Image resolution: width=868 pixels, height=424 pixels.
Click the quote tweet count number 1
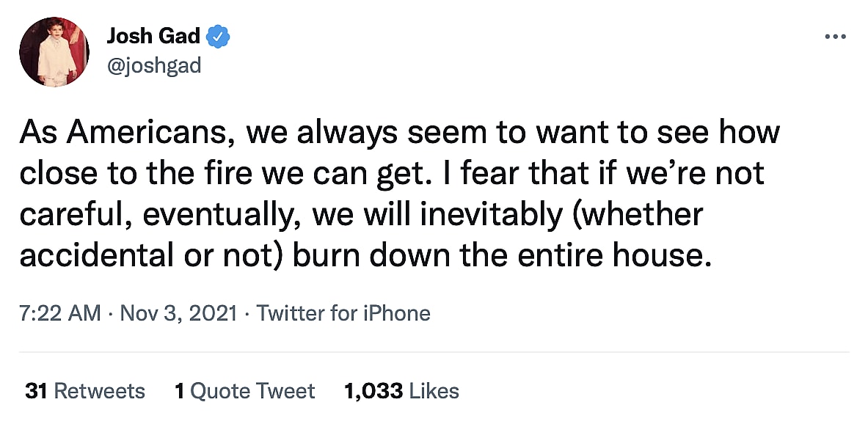[x=180, y=390]
